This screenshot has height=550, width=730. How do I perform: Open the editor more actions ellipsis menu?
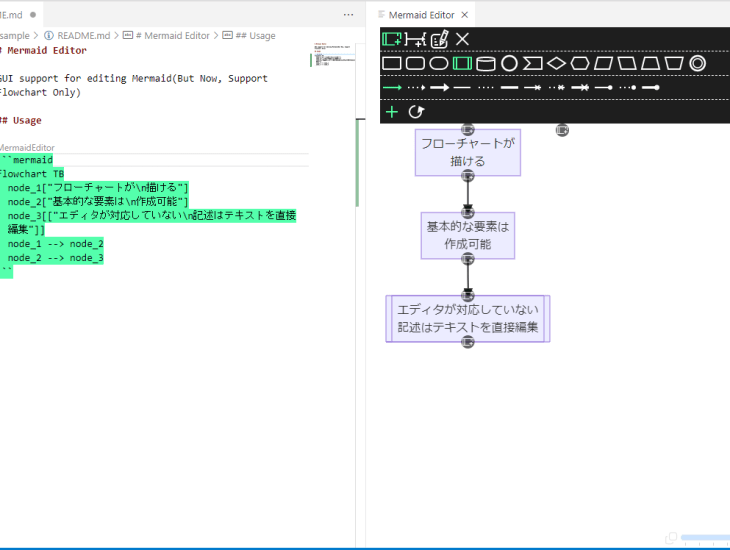coord(348,15)
